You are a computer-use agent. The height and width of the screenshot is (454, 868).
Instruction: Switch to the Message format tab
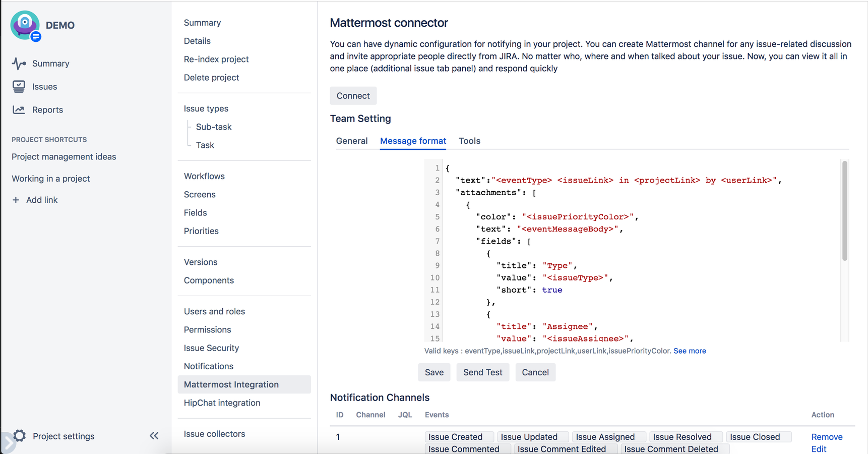(x=413, y=141)
